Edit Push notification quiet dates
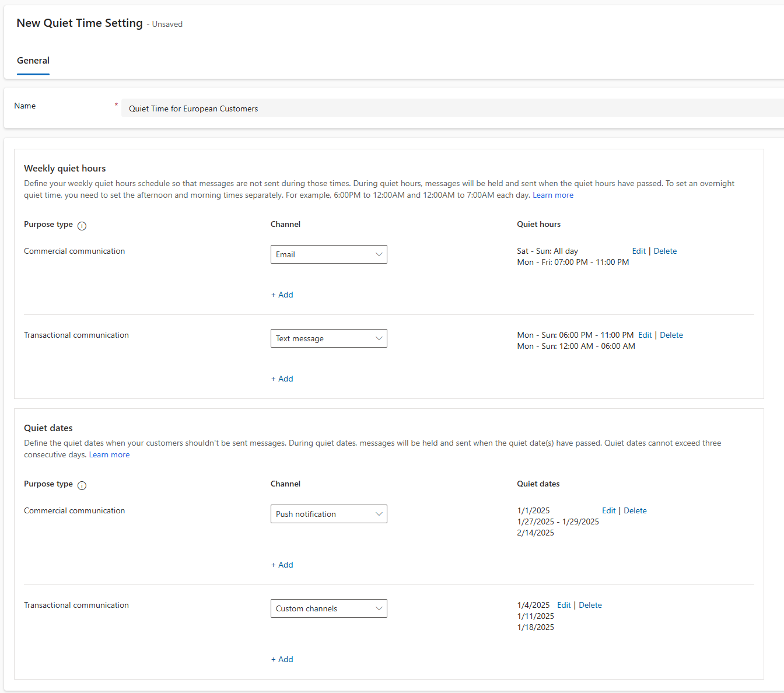 [608, 510]
